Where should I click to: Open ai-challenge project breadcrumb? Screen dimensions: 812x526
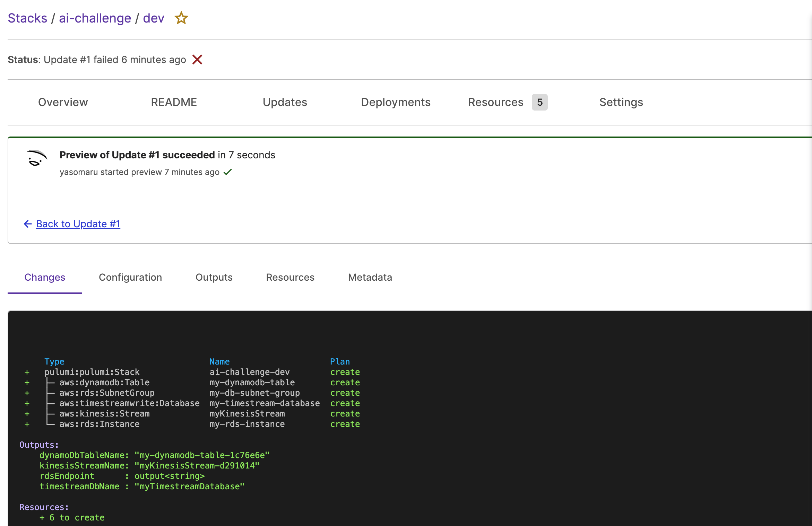(x=95, y=18)
